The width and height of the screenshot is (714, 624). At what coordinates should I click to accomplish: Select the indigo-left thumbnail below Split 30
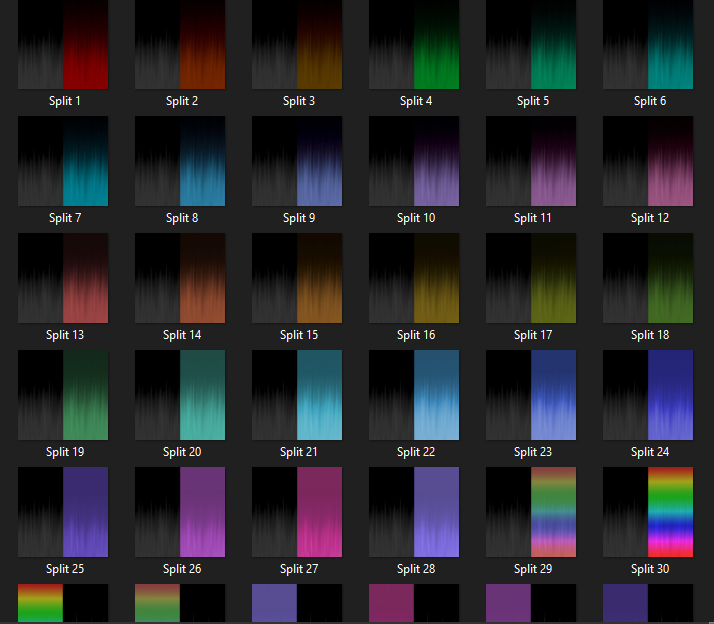pyautogui.click(x=648, y=603)
